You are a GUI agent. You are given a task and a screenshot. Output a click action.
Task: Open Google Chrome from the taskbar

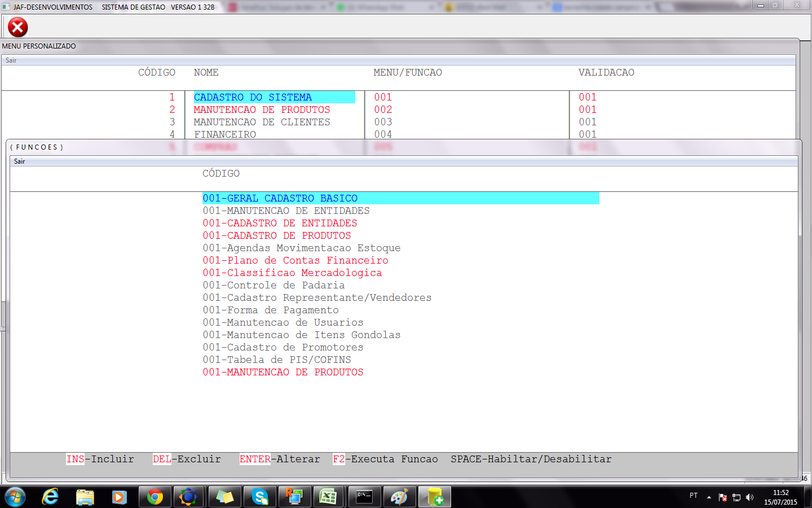pyautogui.click(x=155, y=497)
